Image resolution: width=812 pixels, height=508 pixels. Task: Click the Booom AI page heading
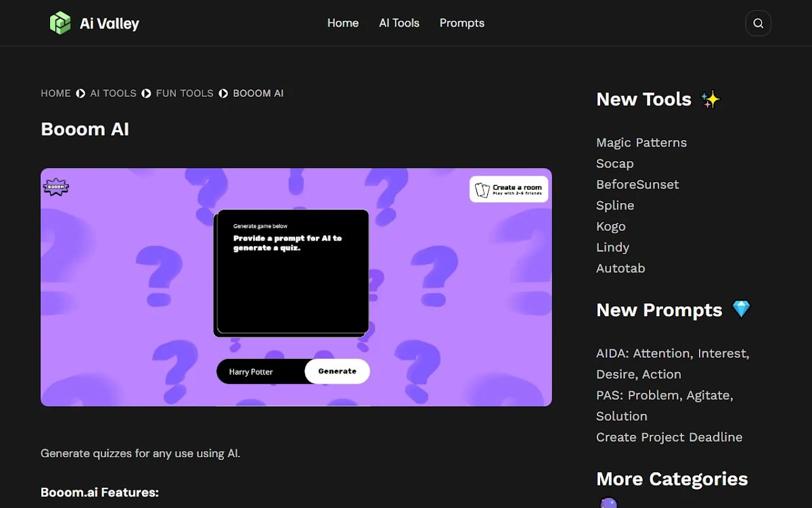pyautogui.click(x=85, y=129)
